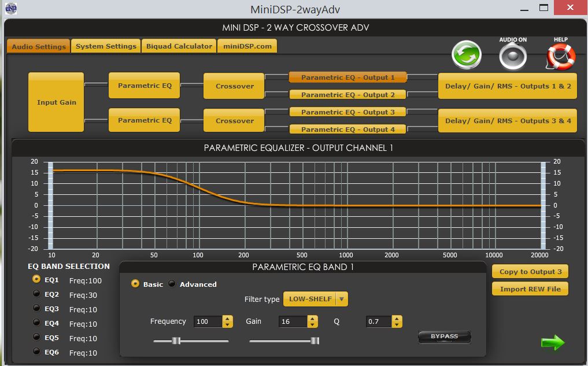This screenshot has width=588, height=366.
Task: Decrease Q with the down stepper arrow
Action: point(397,324)
